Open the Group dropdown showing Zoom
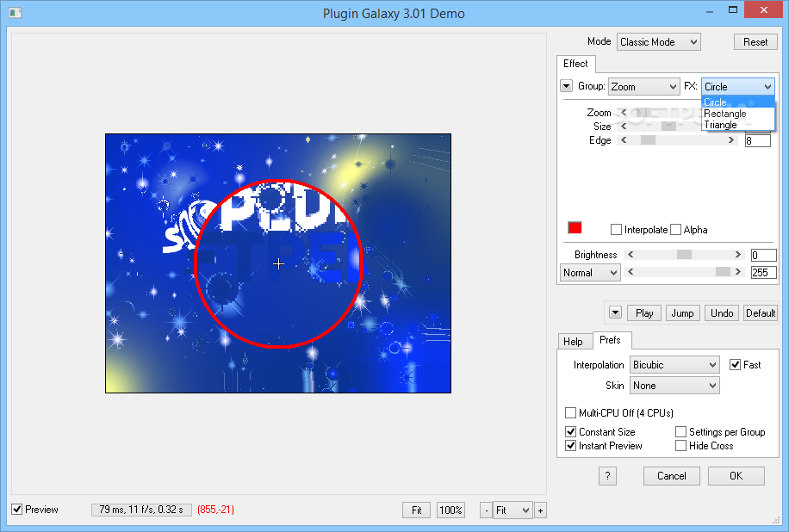Image resolution: width=789 pixels, height=532 pixels. click(x=644, y=86)
